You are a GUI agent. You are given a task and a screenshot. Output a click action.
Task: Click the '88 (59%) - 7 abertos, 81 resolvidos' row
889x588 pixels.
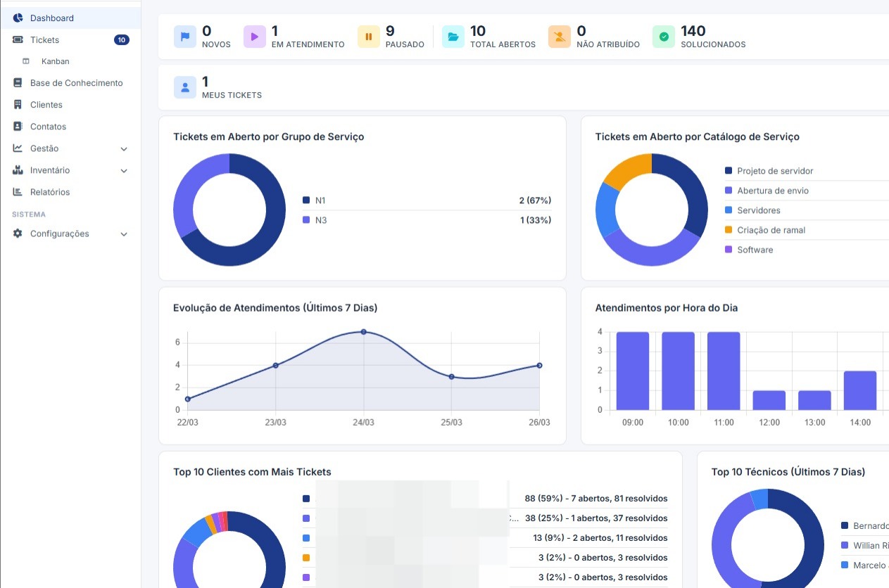point(485,499)
